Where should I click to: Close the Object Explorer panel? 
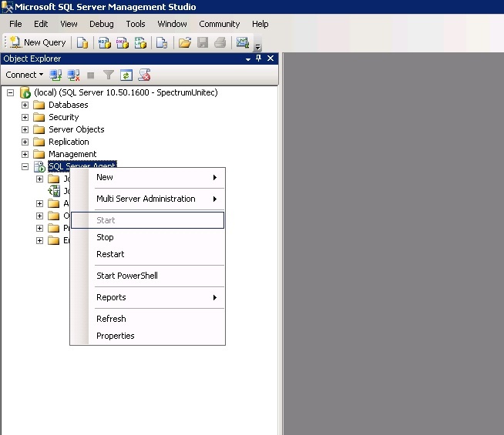(x=270, y=58)
